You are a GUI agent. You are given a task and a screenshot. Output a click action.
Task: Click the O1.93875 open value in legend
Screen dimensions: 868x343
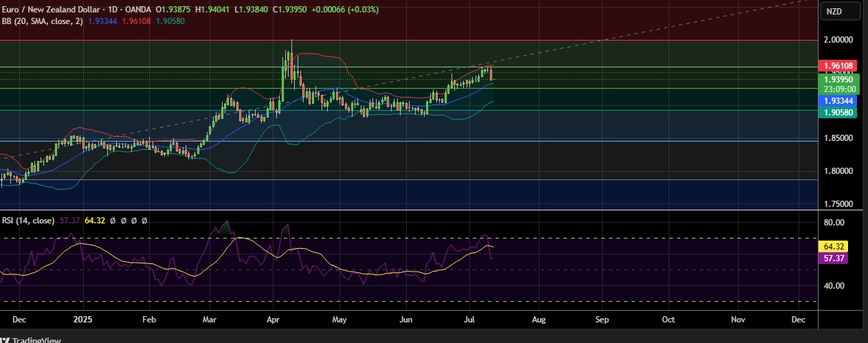click(174, 10)
